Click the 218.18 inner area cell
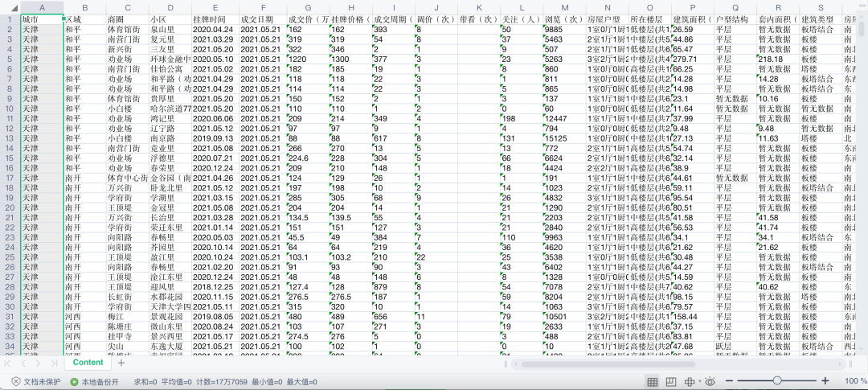 click(x=778, y=60)
